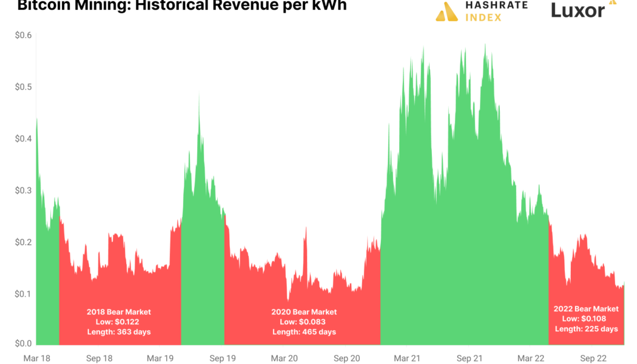This screenshot has height=364, width=637.
Task: Click the Mar 20 x-axis label
Action: click(x=284, y=359)
